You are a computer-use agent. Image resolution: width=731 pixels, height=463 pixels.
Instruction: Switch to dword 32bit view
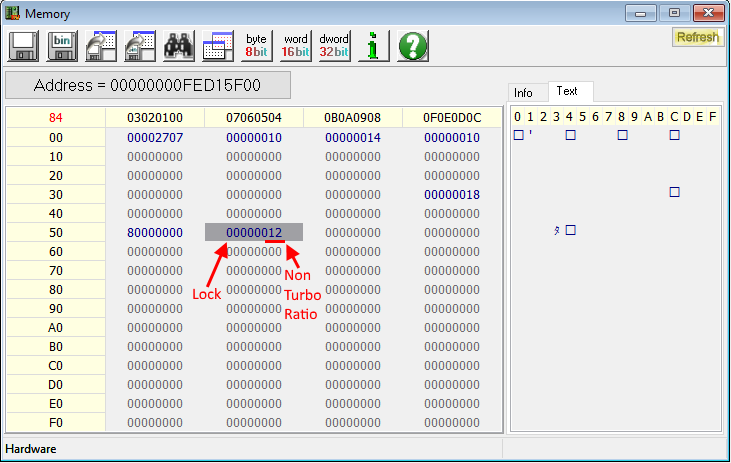click(334, 46)
